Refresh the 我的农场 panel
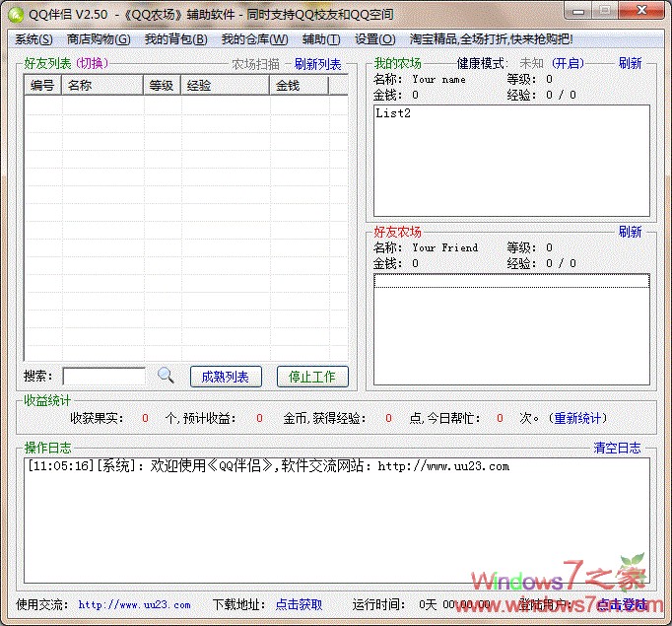Screen dimensions: 672x626 (x=630, y=63)
